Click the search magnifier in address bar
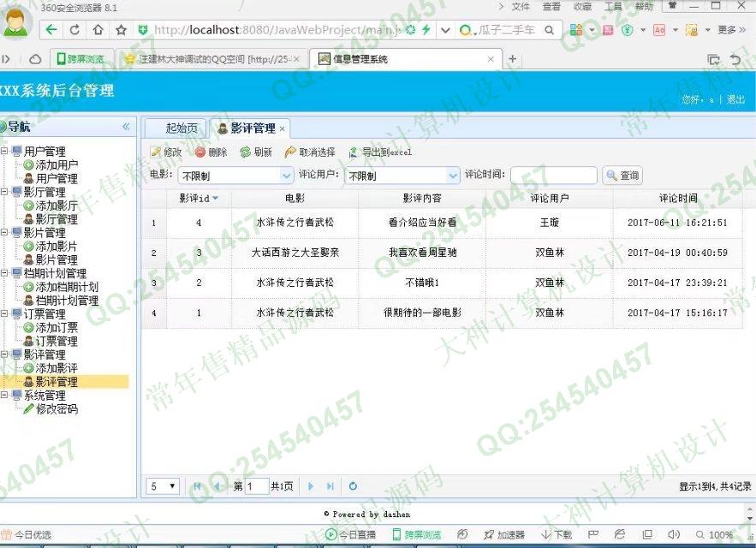This screenshot has height=548, width=756. click(x=549, y=30)
